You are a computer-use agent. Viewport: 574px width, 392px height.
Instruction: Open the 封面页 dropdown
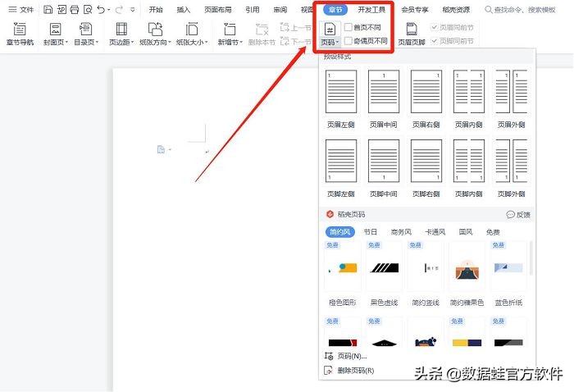[56, 34]
